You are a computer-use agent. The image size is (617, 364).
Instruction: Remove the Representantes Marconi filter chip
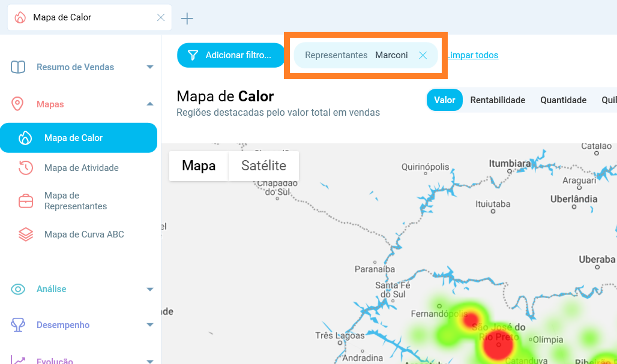tap(423, 55)
